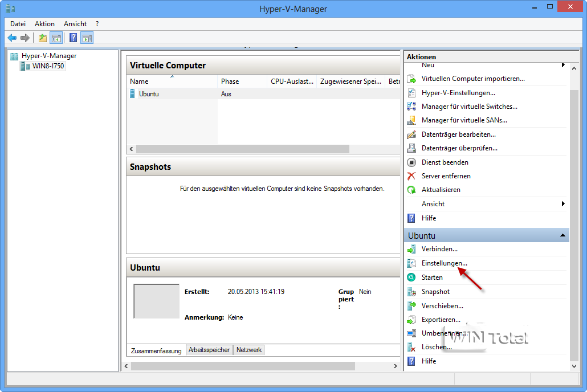
Task: Switch to the Zusammenfassung tab
Action: click(x=156, y=351)
